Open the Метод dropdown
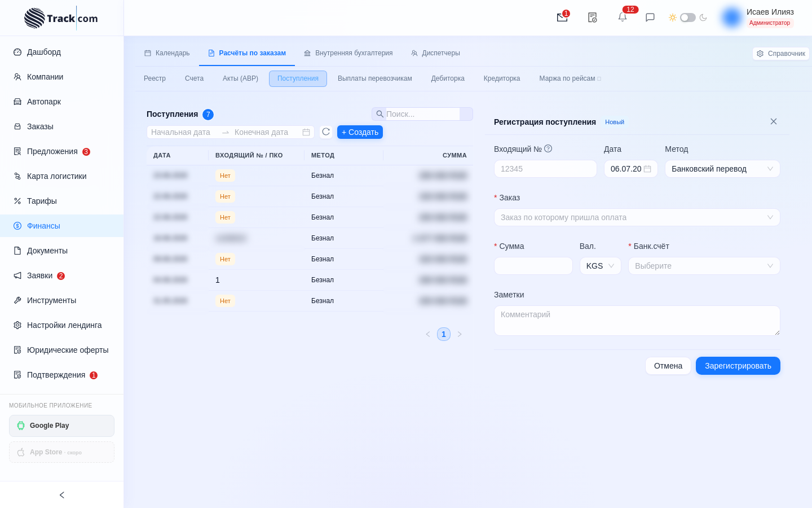The width and height of the screenshot is (812, 508). pyautogui.click(x=722, y=169)
